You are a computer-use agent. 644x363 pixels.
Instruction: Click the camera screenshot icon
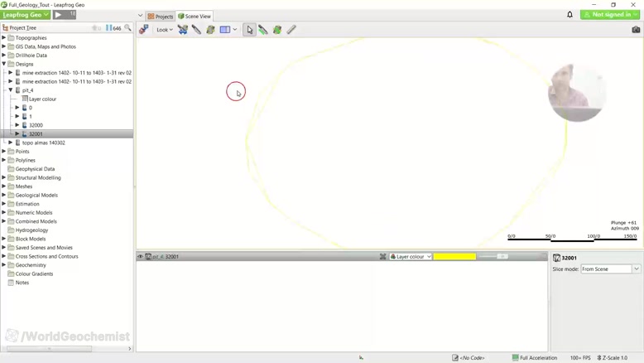[x=636, y=30]
